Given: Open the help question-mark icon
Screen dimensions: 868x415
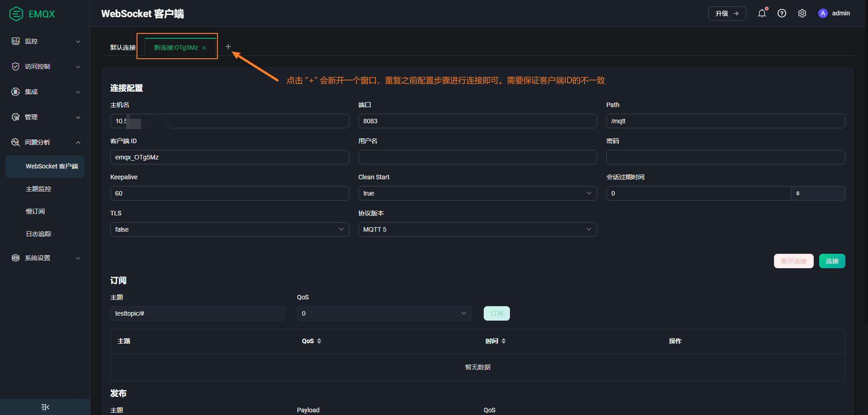Looking at the screenshot, I should click(x=782, y=13).
